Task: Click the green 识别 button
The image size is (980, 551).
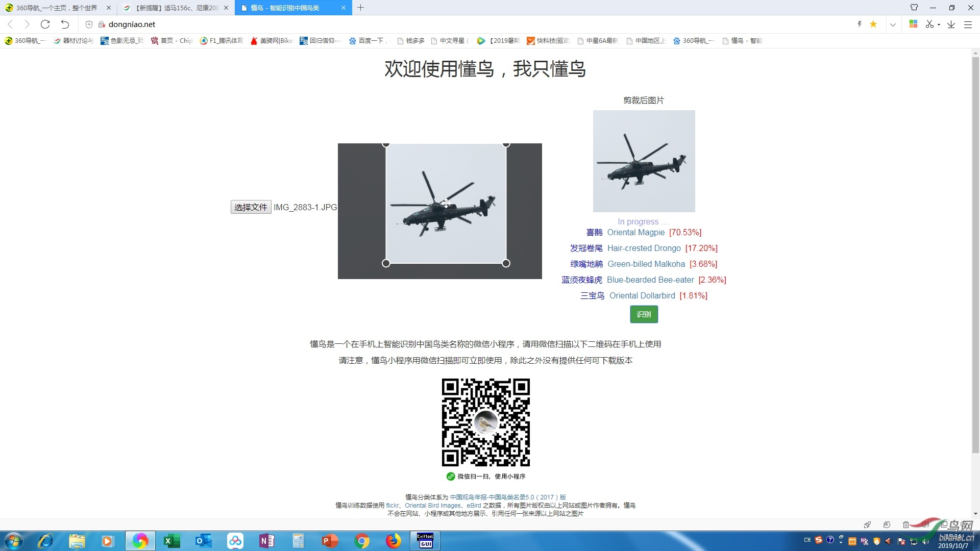Action: coord(644,314)
